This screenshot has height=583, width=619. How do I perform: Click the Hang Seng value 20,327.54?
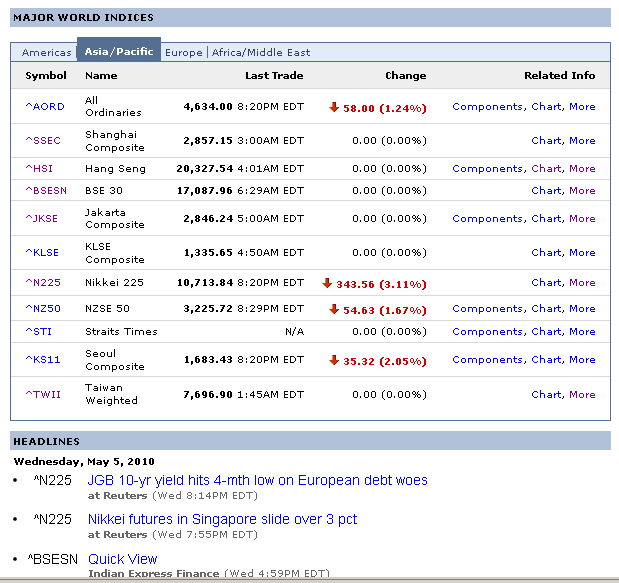(204, 169)
